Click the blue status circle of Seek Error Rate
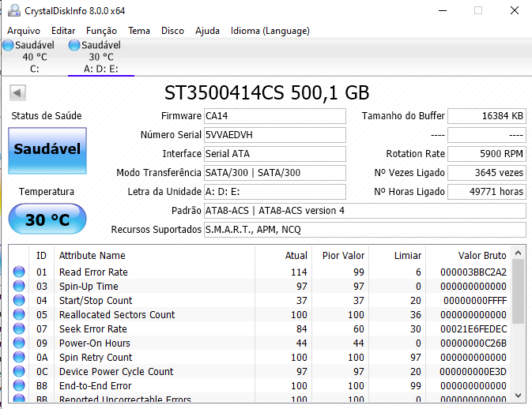532x409 pixels. (19, 328)
